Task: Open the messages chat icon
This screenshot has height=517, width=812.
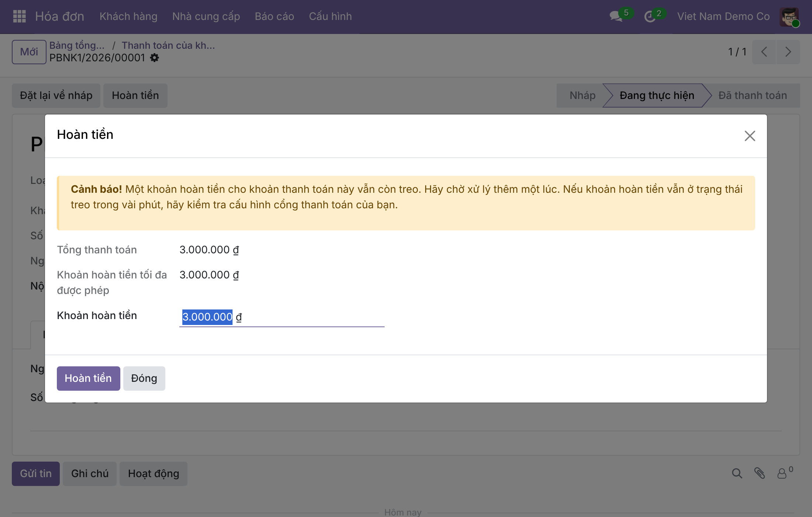Action: point(616,16)
